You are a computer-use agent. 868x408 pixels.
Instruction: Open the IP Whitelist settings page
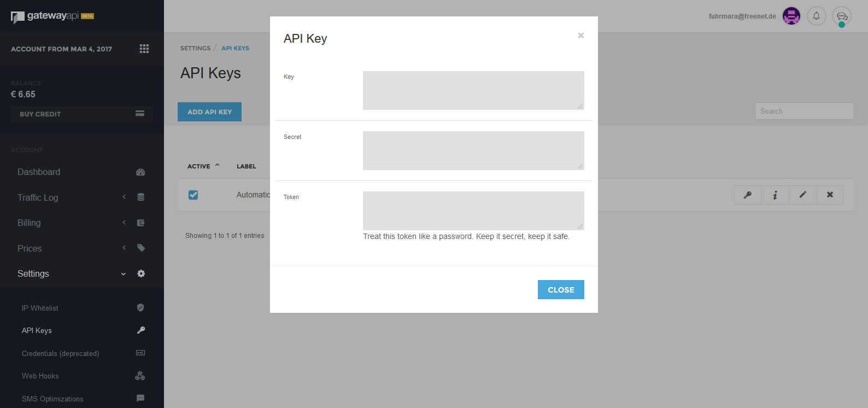[40, 308]
